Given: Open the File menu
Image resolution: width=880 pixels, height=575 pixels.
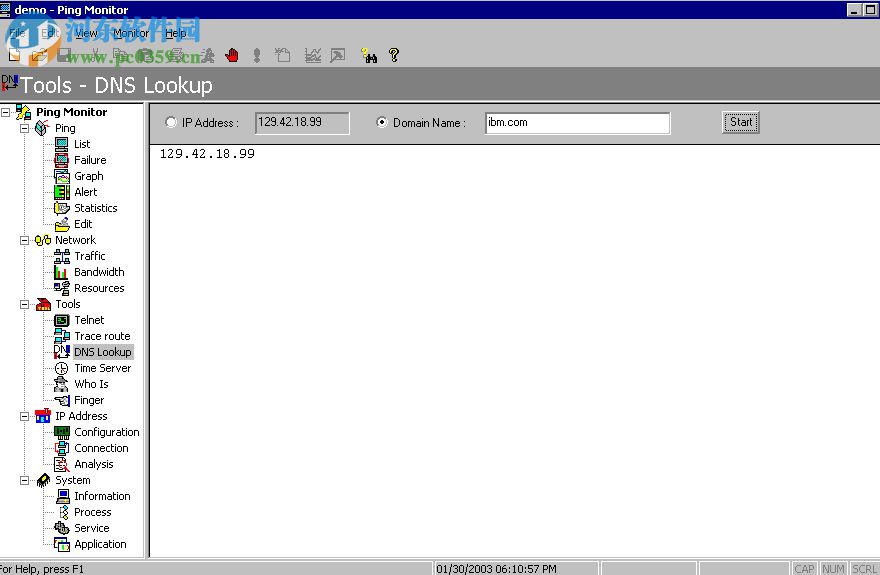Looking at the screenshot, I should [x=17, y=33].
